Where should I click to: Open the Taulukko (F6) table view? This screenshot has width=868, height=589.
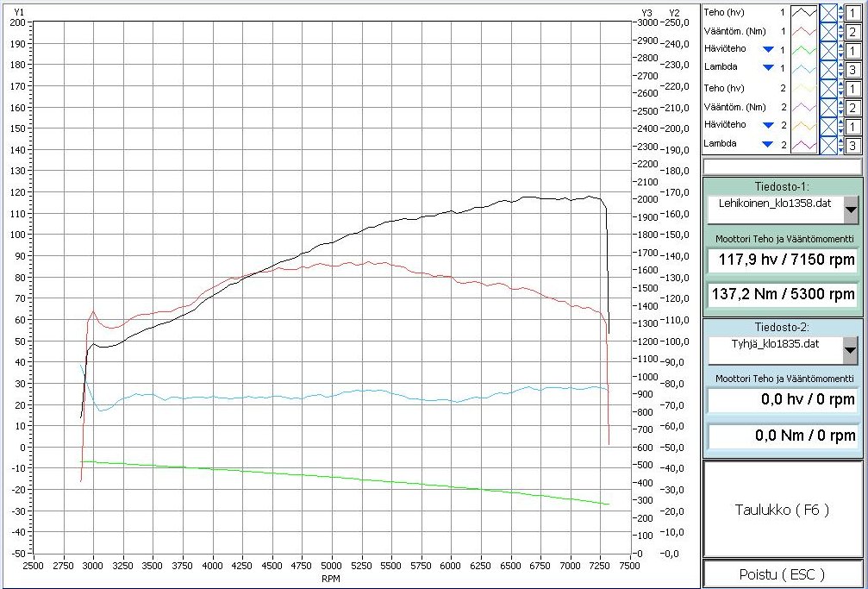pos(782,509)
